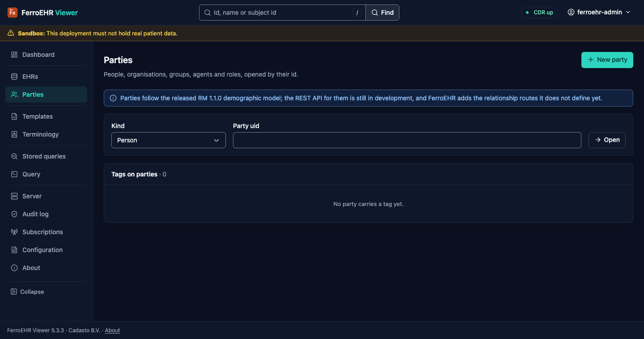Click the Server rack icon
The width and height of the screenshot is (644, 339).
pyautogui.click(x=14, y=196)
